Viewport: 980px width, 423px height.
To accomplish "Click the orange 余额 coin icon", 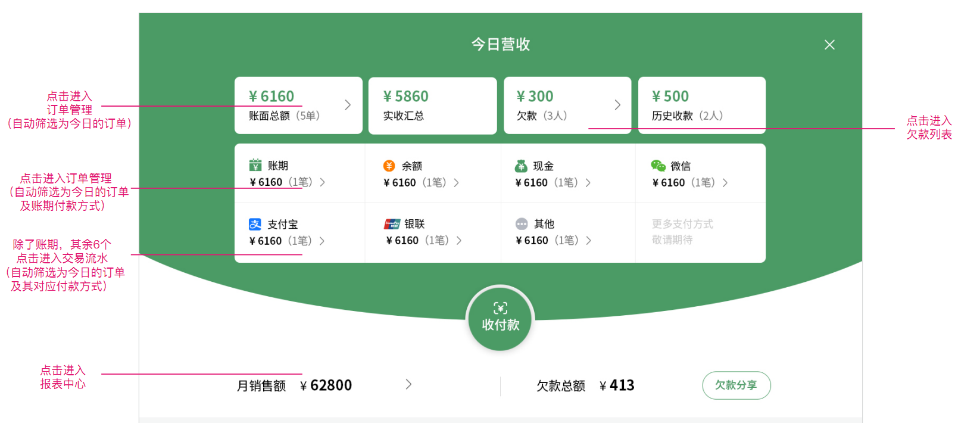I will 389,166.
